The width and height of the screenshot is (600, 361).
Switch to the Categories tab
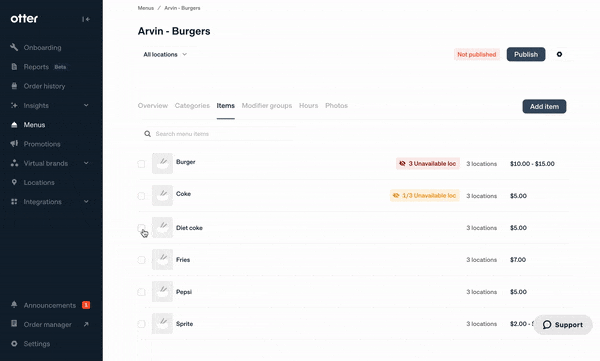[192, 106]
